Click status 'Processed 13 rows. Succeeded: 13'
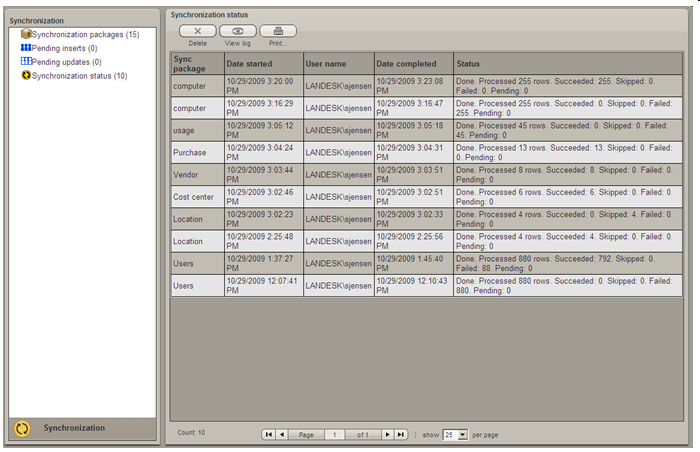This screenshot has height=452, width=700. click(568, 152)
